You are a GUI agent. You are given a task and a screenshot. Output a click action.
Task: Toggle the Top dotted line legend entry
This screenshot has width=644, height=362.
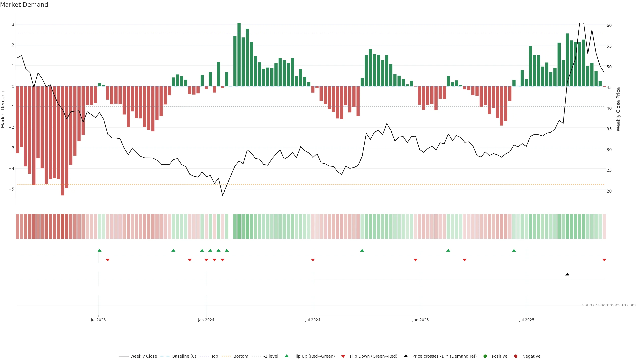click(x=214, y=356)
